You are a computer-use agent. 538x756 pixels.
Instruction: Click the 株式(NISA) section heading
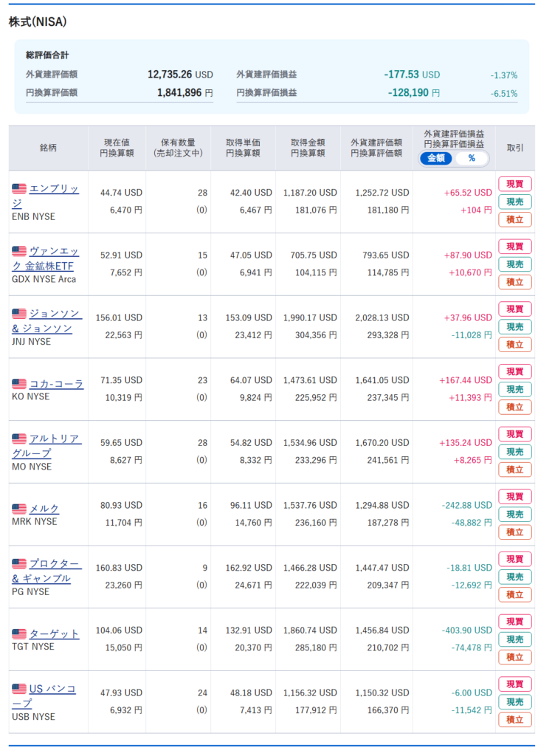tap(38, 21)
